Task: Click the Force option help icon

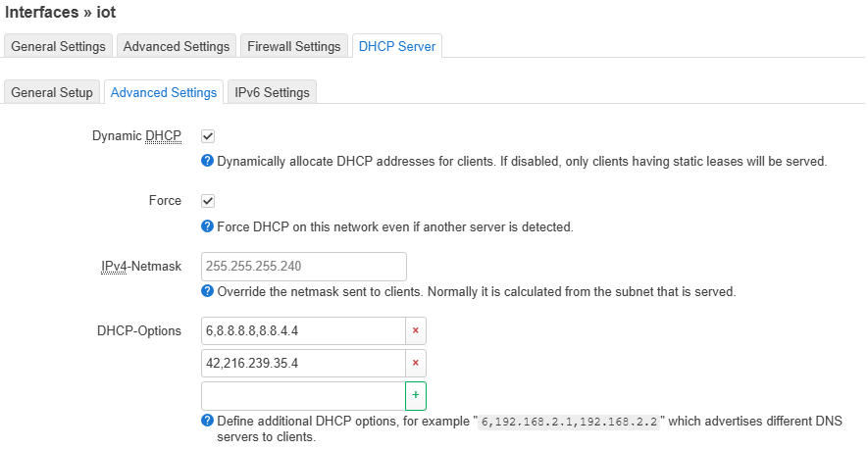Action: tap(207, 226)
